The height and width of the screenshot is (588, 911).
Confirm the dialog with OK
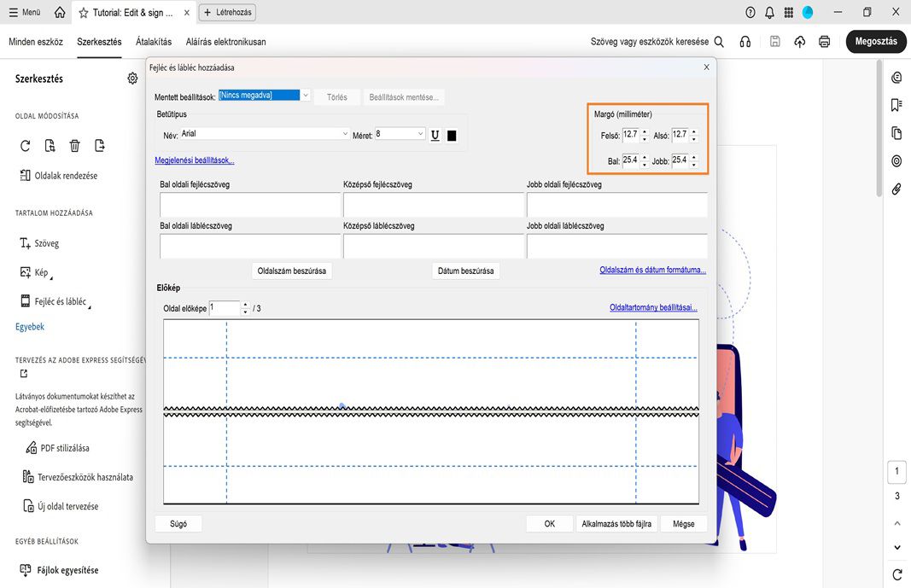550,524
